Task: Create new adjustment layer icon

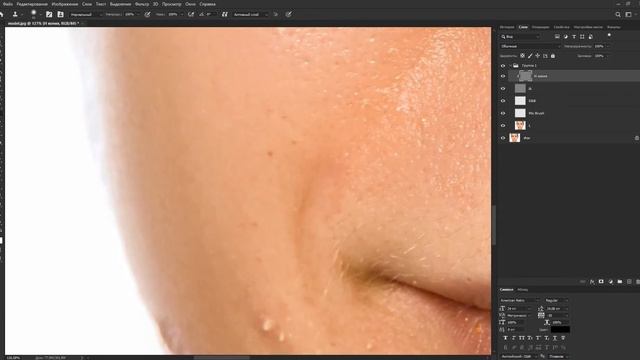Action: click(611, 282)
